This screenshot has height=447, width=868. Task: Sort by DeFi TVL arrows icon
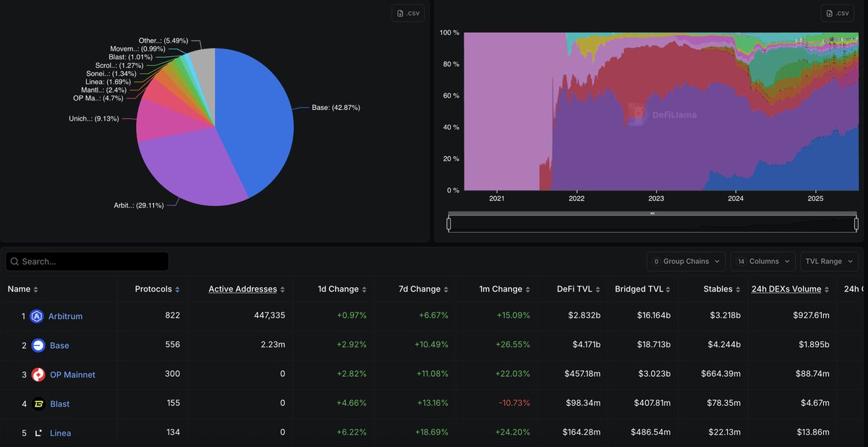pos(598,289)
